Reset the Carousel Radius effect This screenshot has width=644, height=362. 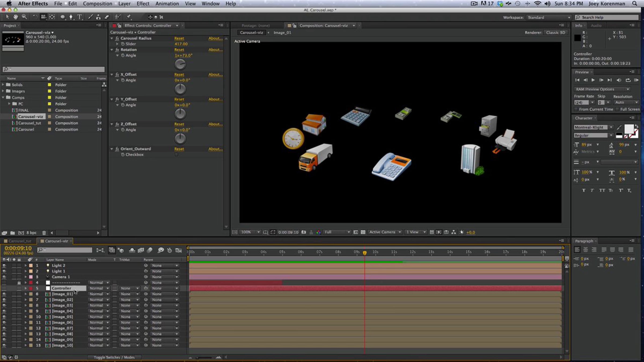pyautogui.click(x=179, y=38)
